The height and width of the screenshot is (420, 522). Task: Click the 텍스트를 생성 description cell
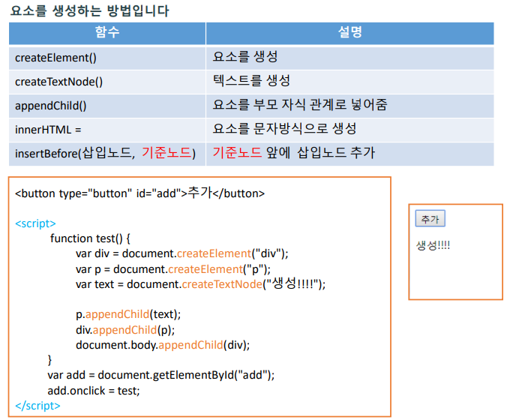(350, 82)
